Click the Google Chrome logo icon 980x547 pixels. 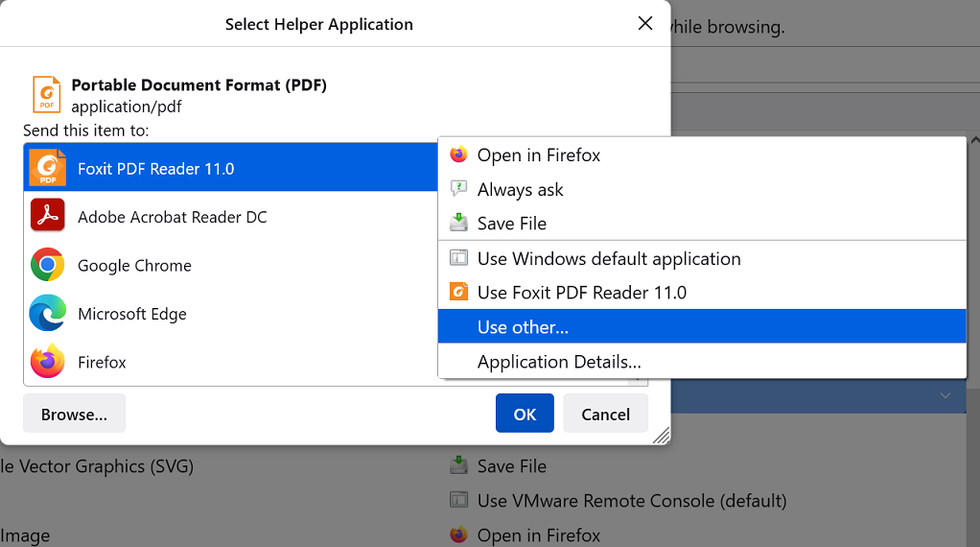48,265
